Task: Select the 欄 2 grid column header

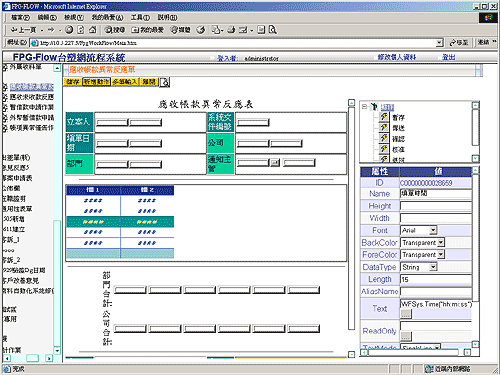Action: [x=147, y=190]
